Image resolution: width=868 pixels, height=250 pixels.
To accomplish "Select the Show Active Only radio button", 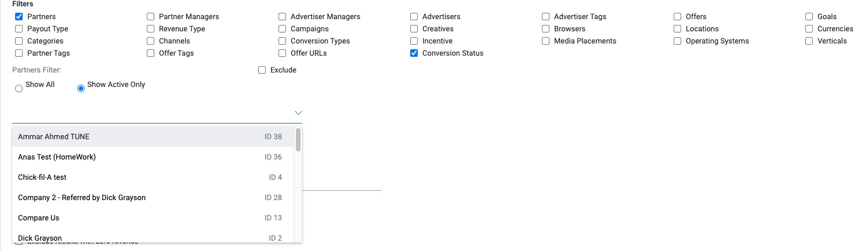I will [81, 88].
